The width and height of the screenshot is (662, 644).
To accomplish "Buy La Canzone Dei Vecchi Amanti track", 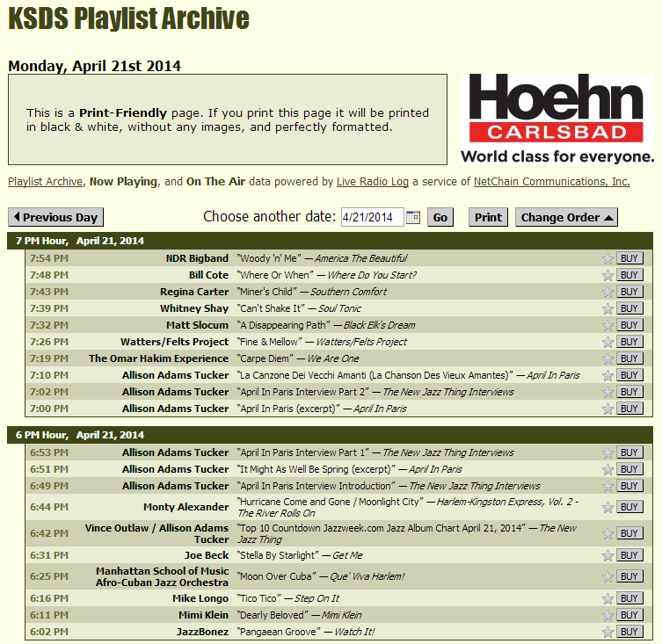I will click(x=629, y=375).
